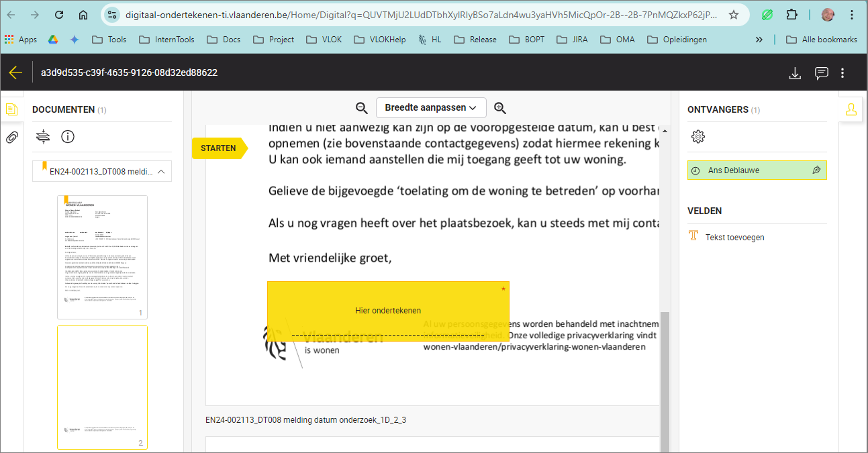Download the document via download icon
Screen dimensions: 868x453
(x=795, y=73)
